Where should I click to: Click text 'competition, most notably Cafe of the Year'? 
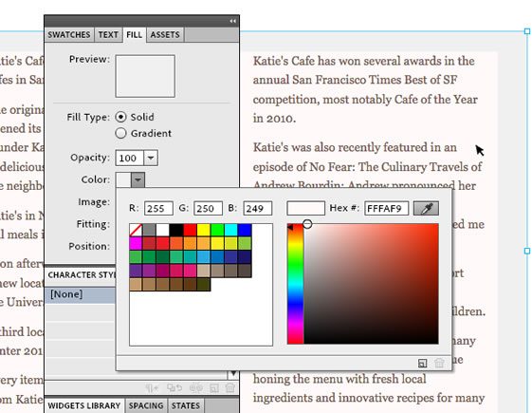coord(365,100)
